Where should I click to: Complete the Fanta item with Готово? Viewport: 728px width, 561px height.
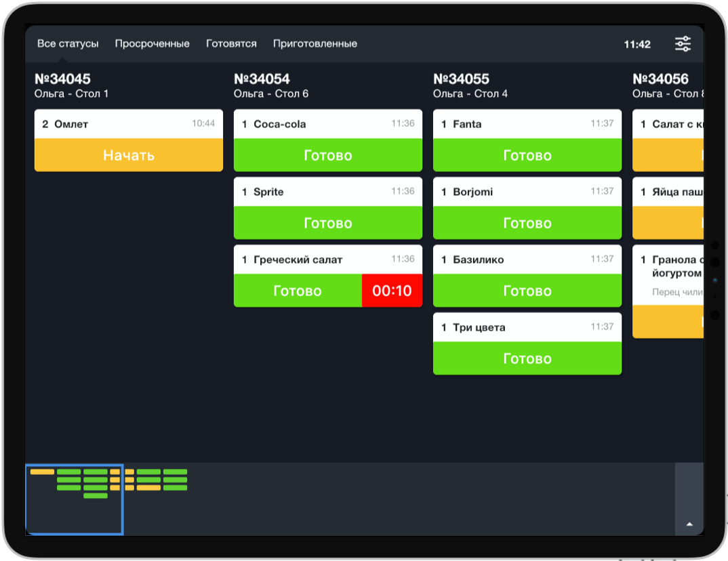(x=527, y=155)
